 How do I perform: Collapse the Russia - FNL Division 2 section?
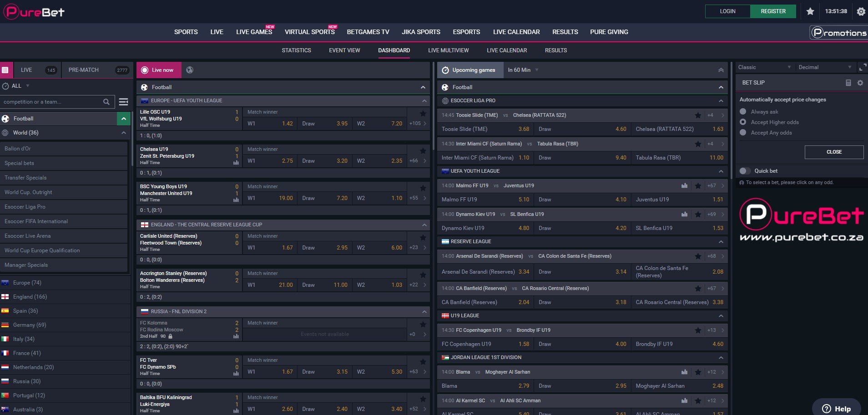[x=424, y=312]
